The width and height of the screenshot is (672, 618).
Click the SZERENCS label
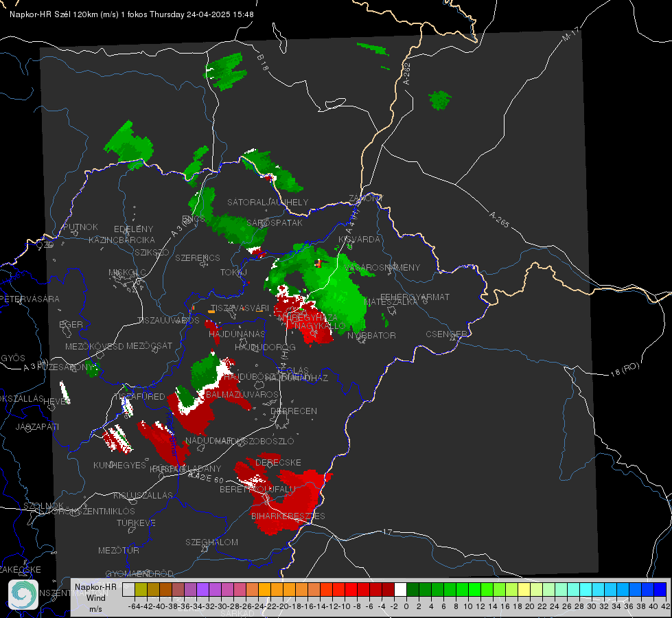pyautogui.click(x=198, y=257)
